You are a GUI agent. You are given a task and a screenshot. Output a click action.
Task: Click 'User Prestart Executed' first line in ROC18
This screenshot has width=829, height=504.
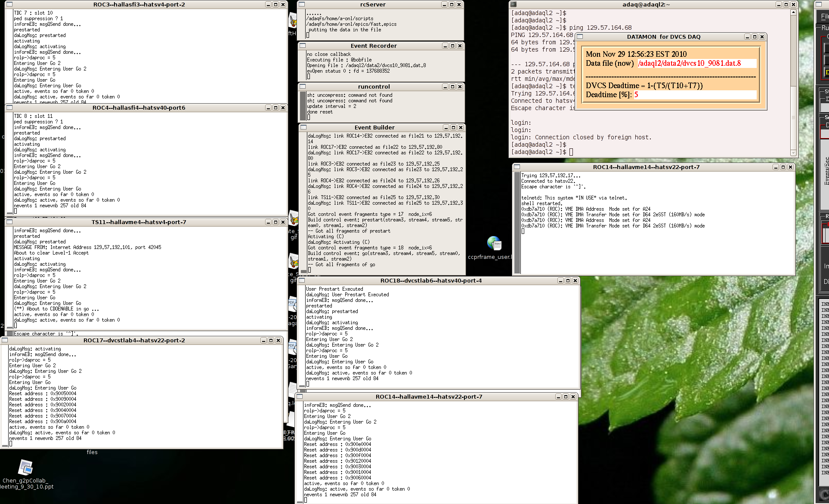334,289
